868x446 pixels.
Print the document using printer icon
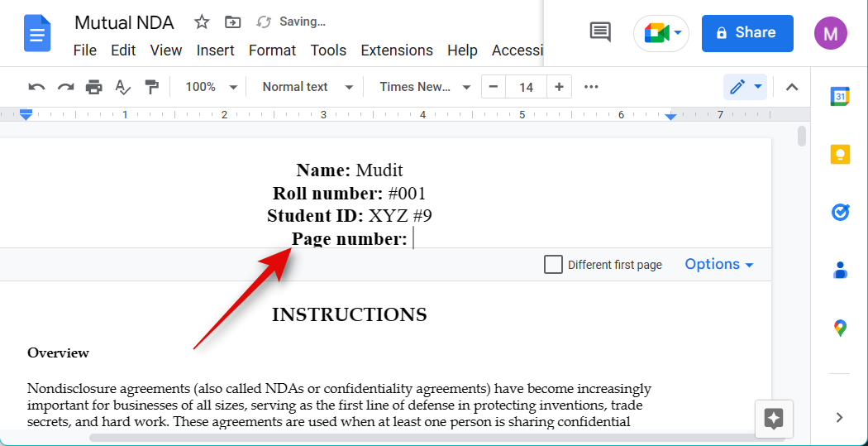(x=94, y=87)
